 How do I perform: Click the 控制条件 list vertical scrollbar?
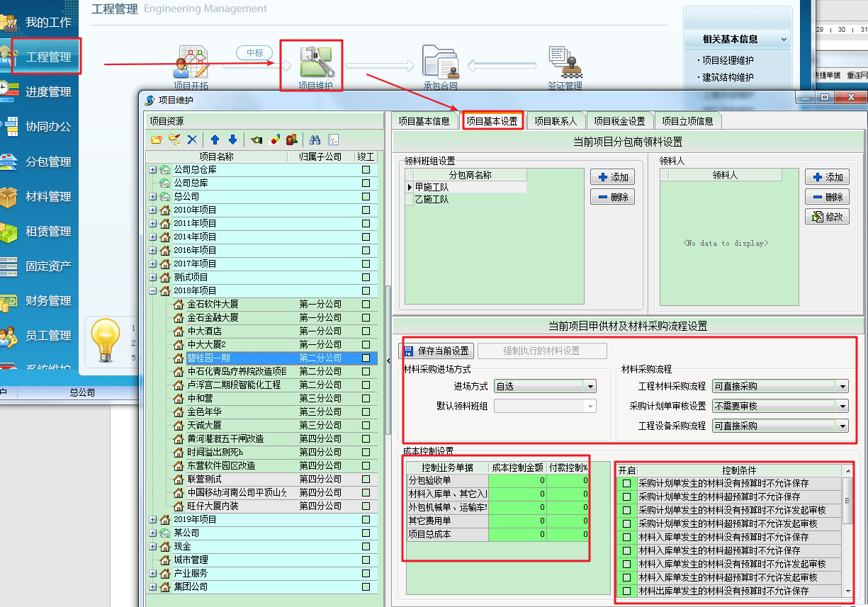pos(847,530)
